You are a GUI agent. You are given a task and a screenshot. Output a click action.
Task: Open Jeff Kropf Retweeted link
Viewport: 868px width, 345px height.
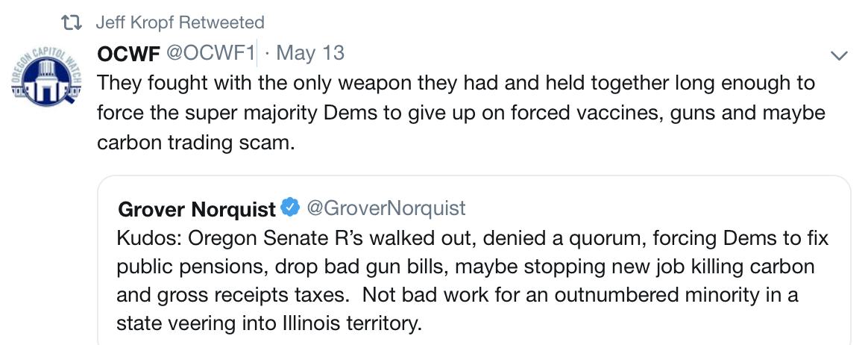tap(180, 23)
